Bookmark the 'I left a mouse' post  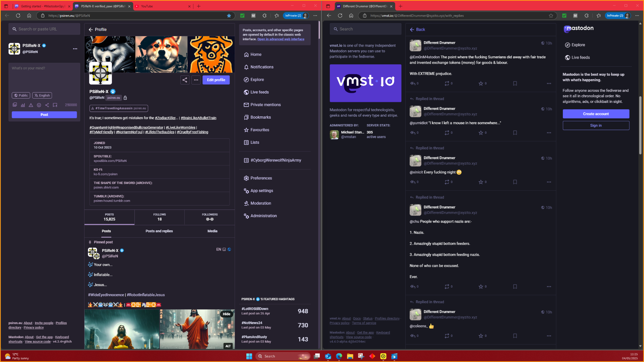pos(515,133)
